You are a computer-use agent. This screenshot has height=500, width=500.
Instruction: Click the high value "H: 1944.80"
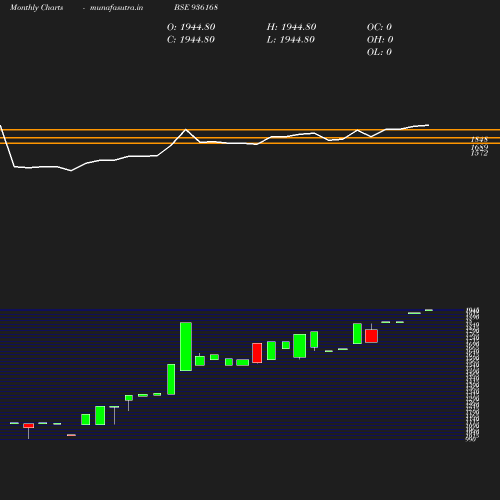(291, 27)
